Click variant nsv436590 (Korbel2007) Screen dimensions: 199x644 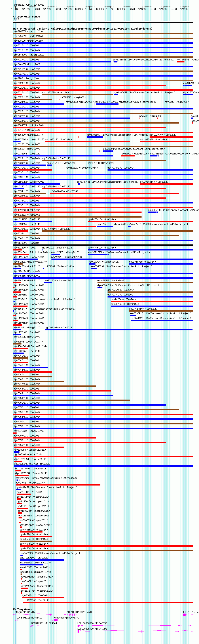28,135
